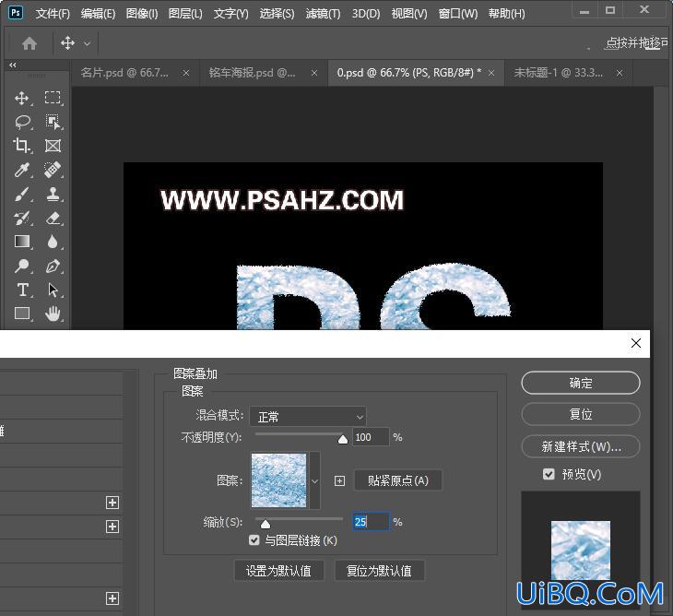
Task: Click the 不透明度 opacity slider handle
Action: tap(343, 439)
